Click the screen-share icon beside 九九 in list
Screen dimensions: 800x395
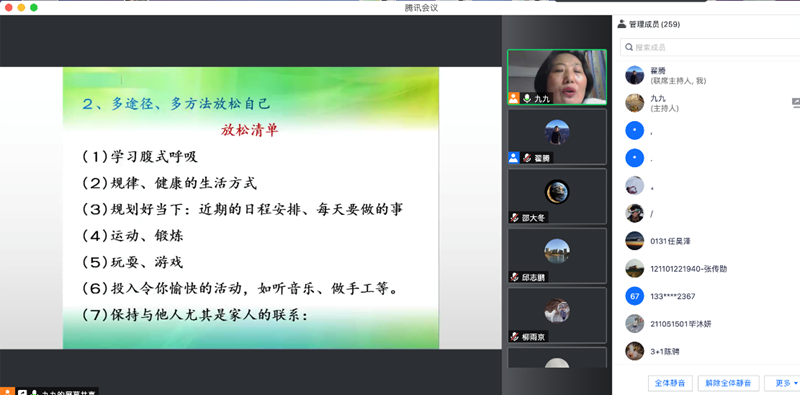click(796, 103)
